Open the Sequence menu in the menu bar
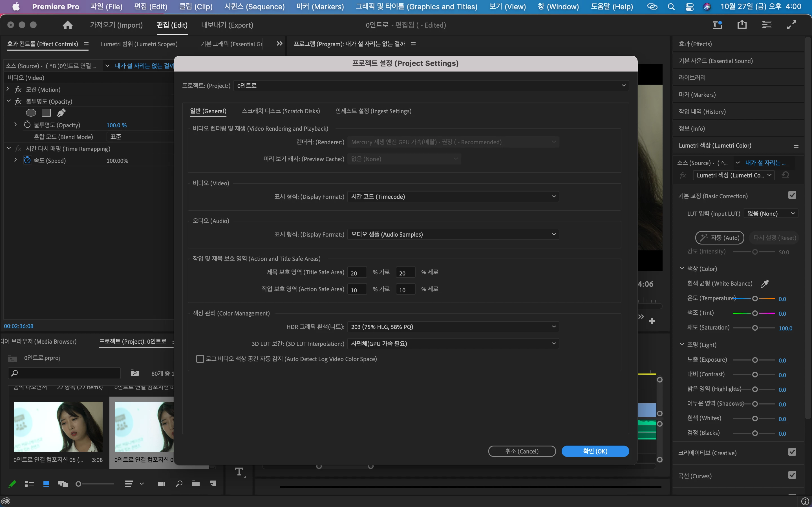The height and width of the screenshot is (507, 812). pos(254,7)
